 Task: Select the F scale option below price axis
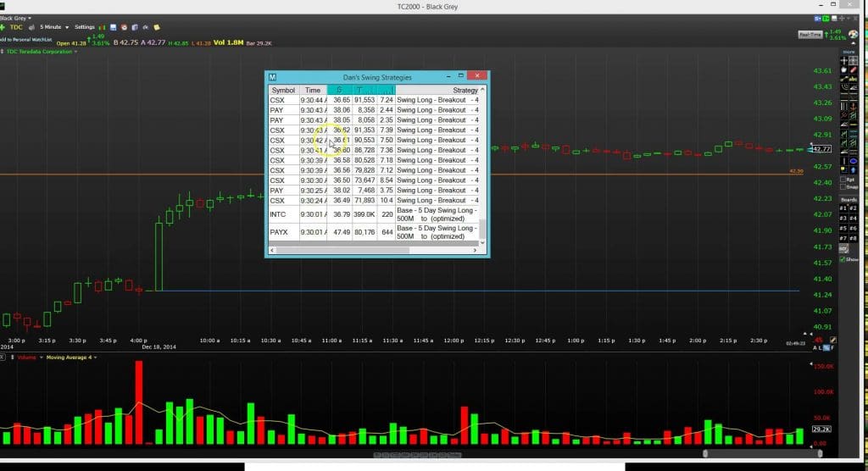click(x=832, y=348)
